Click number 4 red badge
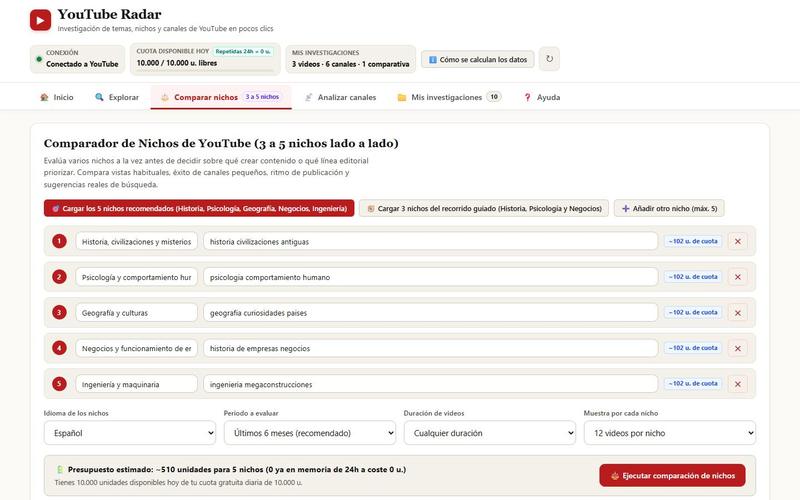Viewport: 800px width, 500px height. (59, 348)
